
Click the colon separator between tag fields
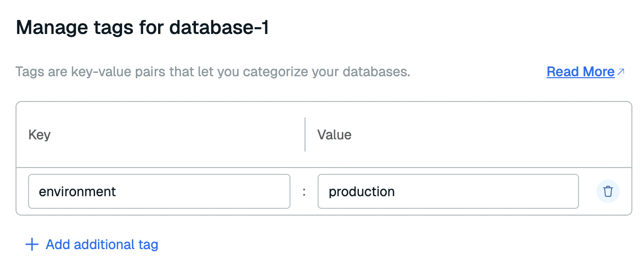pyautogui.click(x=304, y=192)
